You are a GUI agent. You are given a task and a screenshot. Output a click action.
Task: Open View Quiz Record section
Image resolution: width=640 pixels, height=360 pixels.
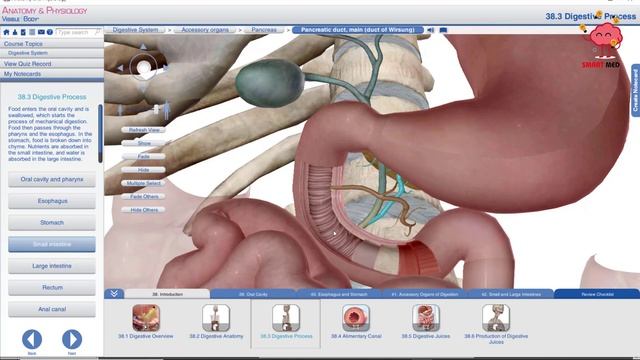click(x=51, y=64)
